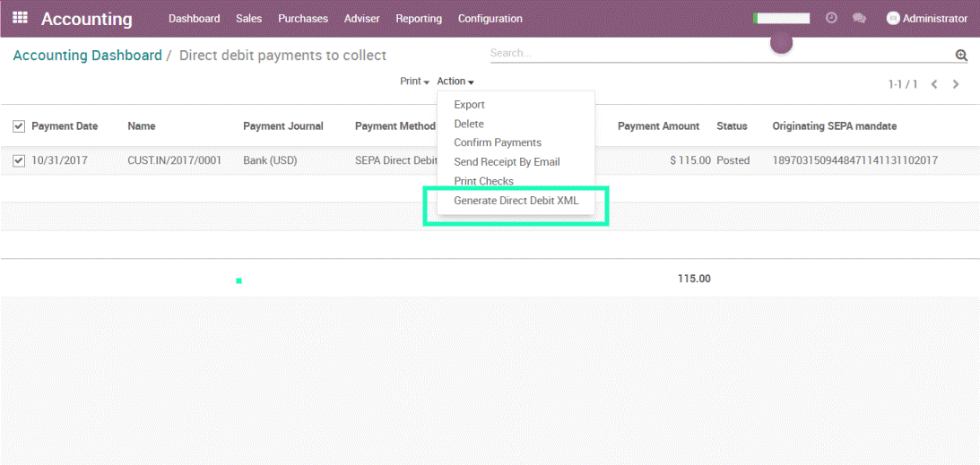Select Generate Direct Debit XML
Image resolution: width=980 pixels, height=465 pixels.
coord(516,201)
